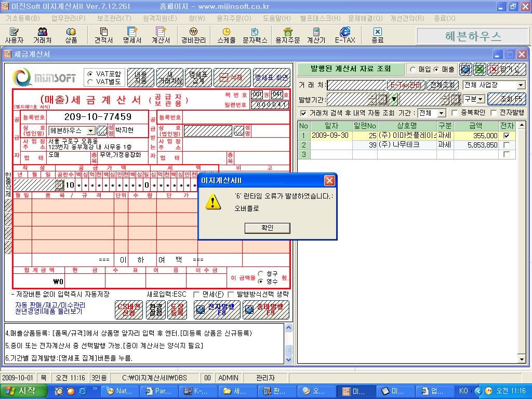
Task: Uncheck 전자 checkbox in the 이마켓플레이스 row
Action: tap(507, 136)
